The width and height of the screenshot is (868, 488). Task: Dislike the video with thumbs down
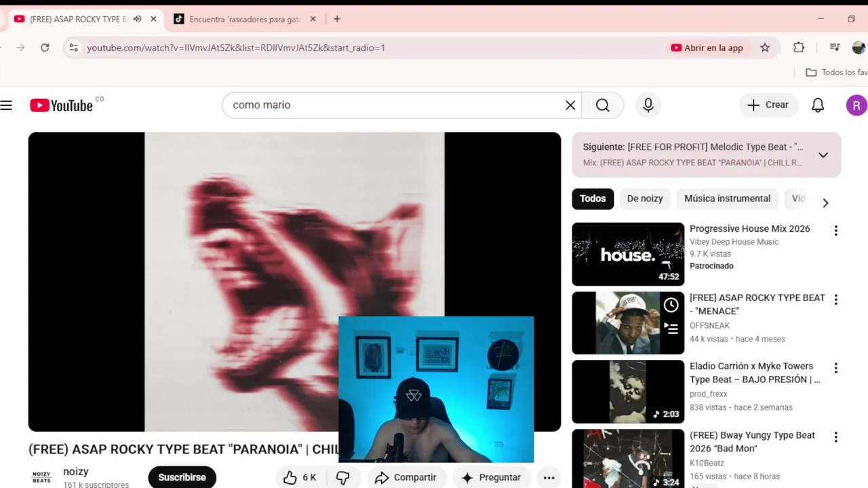[343, 477]
